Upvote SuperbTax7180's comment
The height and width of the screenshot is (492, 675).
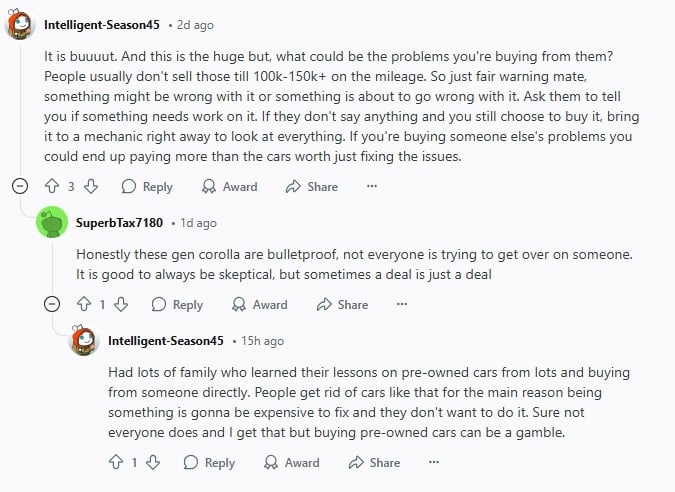(x=84, y=304)
